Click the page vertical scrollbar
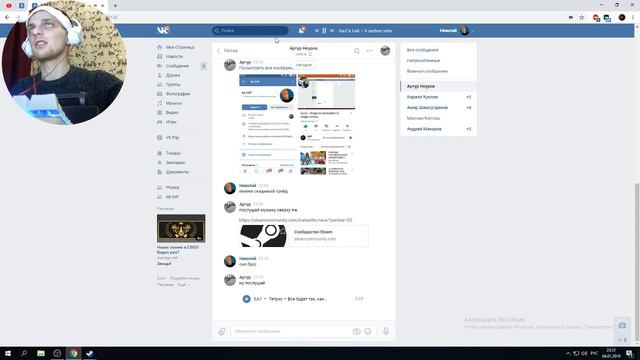The image size is (640, 360). point(637,261)
